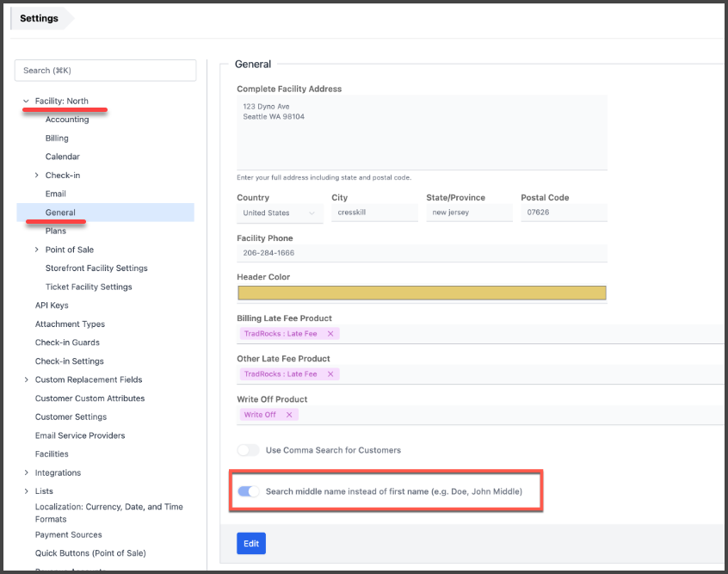Image resolution: width=728 pixels, height=574 pixels.
Task: Remove TradRocks tag from Billing Late Fee Product
Action: 330,334
